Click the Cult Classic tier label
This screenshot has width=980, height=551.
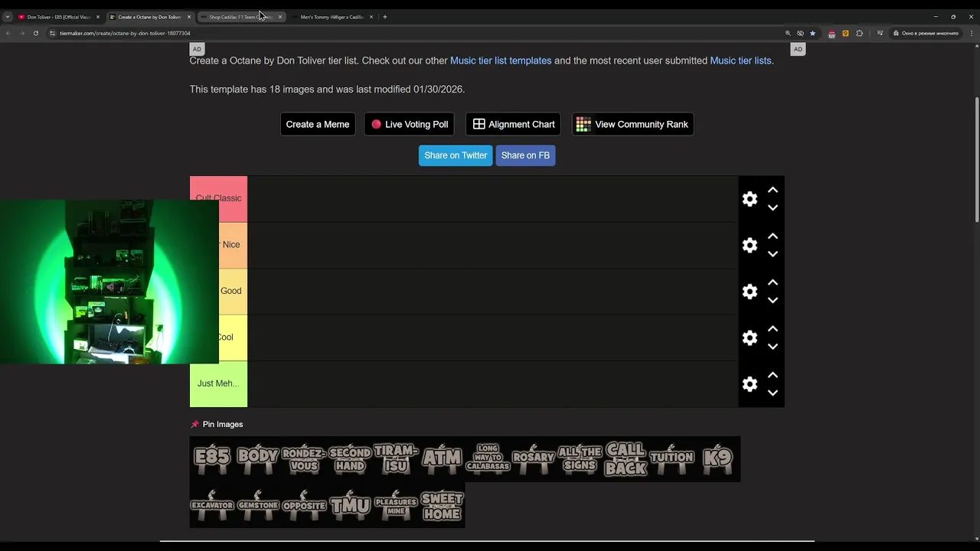coord(218,199)
